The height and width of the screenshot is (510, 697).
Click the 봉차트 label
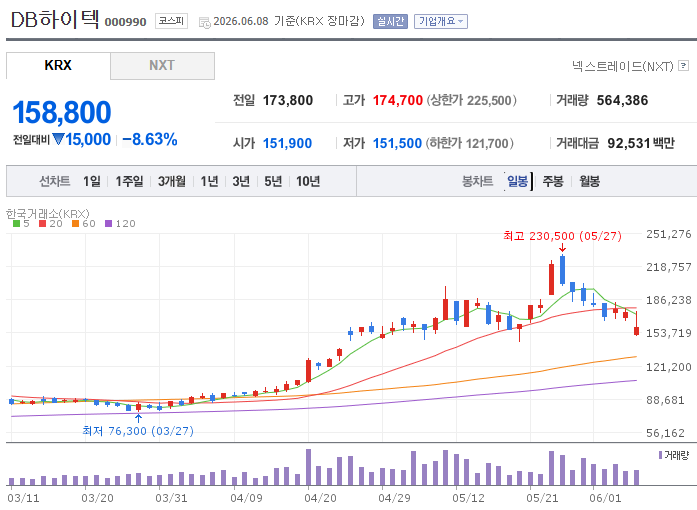point(477,181)
